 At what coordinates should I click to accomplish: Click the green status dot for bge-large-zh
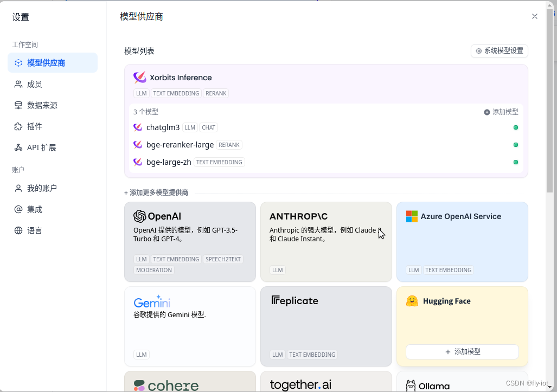(516, 162)
